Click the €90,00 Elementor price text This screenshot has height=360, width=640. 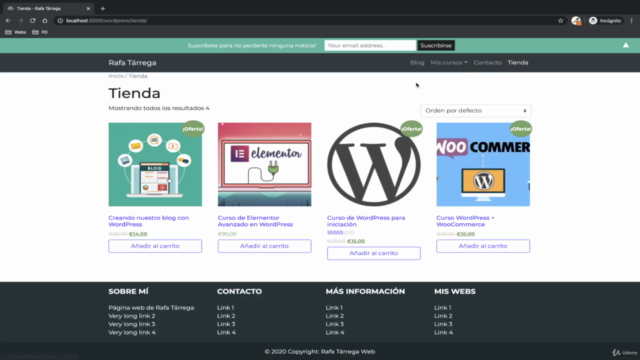point(227,234)
